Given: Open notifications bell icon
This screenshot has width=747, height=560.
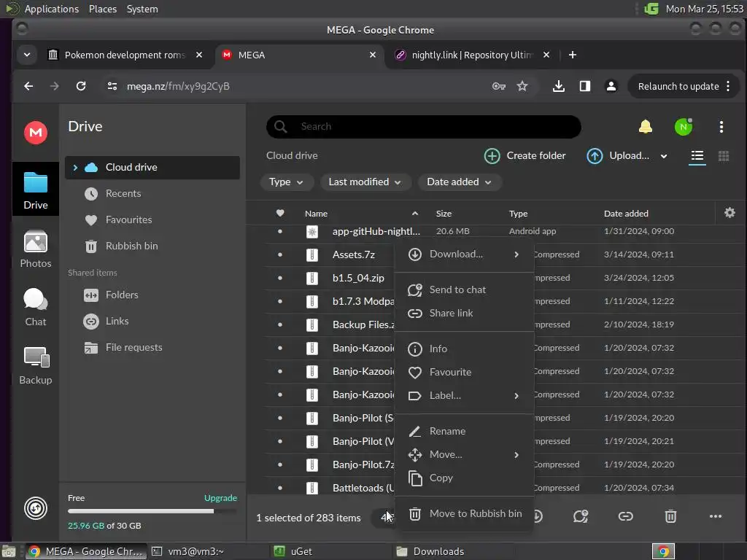Looking at the screenshot, I should coord(645,127).
